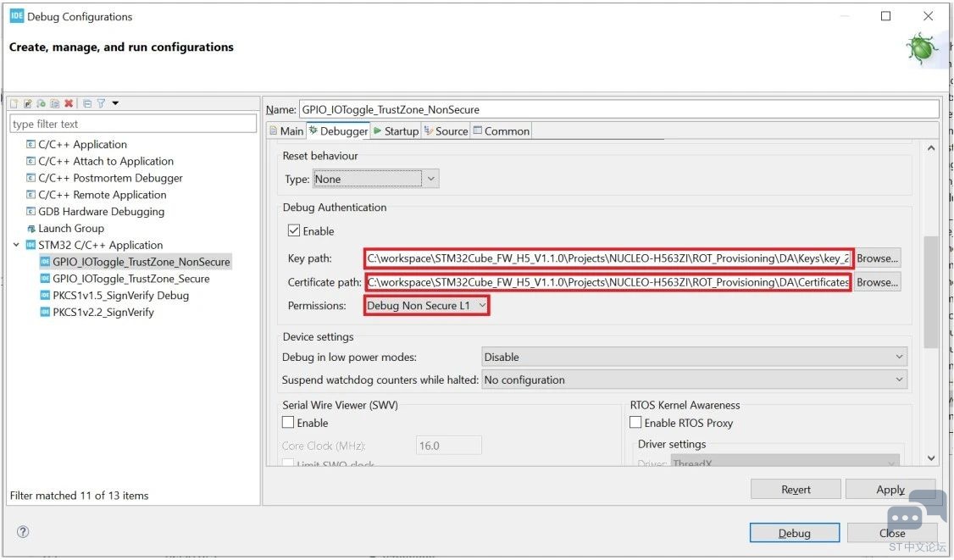
Task: Enable Serial Wire Viewer checkbox
Action: click(288, 423)
